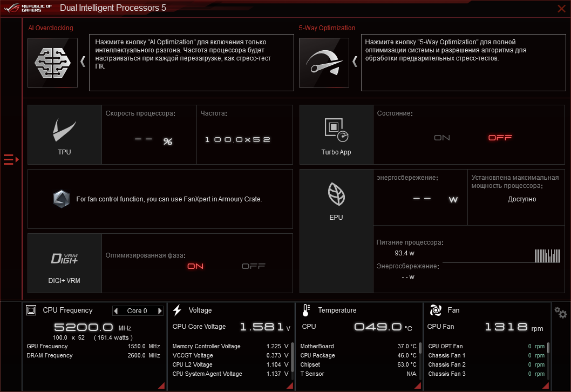Open monitor settings gear icon
This screenshot has height=392, width=571.
coord(561,313)
